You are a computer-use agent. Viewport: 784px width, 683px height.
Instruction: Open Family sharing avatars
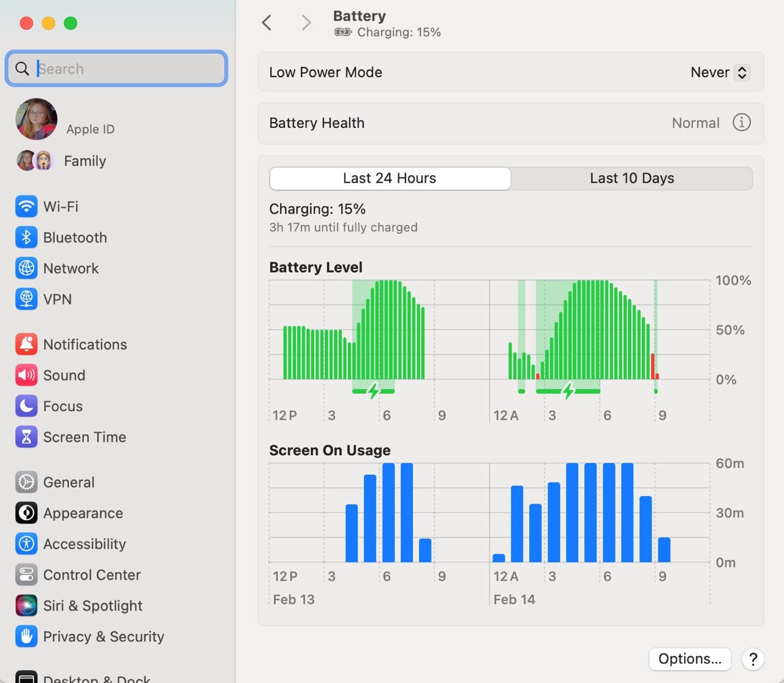point(35,160)
